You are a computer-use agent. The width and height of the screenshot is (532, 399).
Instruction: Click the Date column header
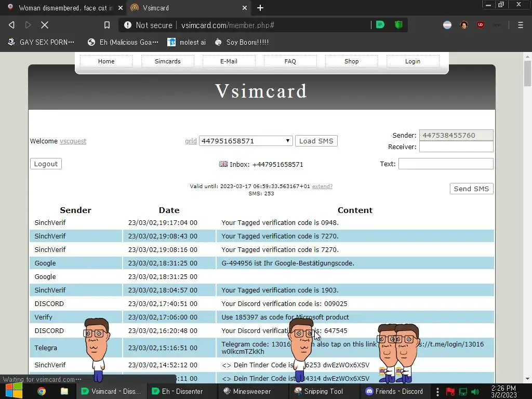coord(169,210)
